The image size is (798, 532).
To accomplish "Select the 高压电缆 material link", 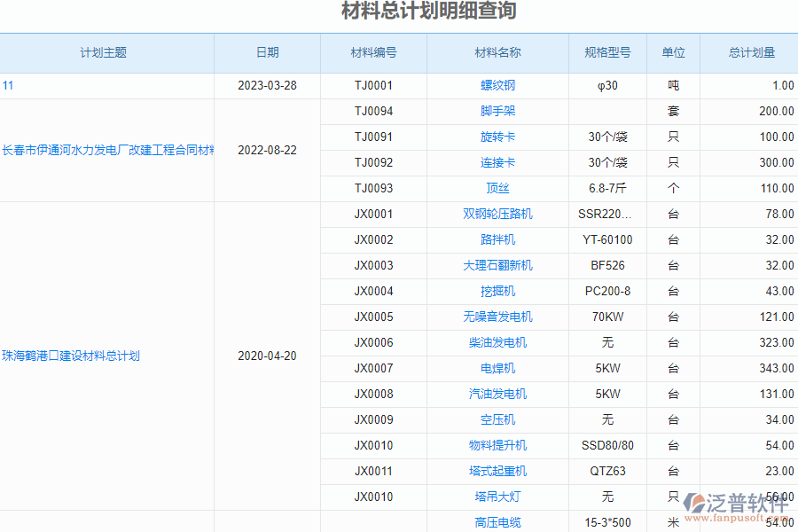I will point(498,522).
